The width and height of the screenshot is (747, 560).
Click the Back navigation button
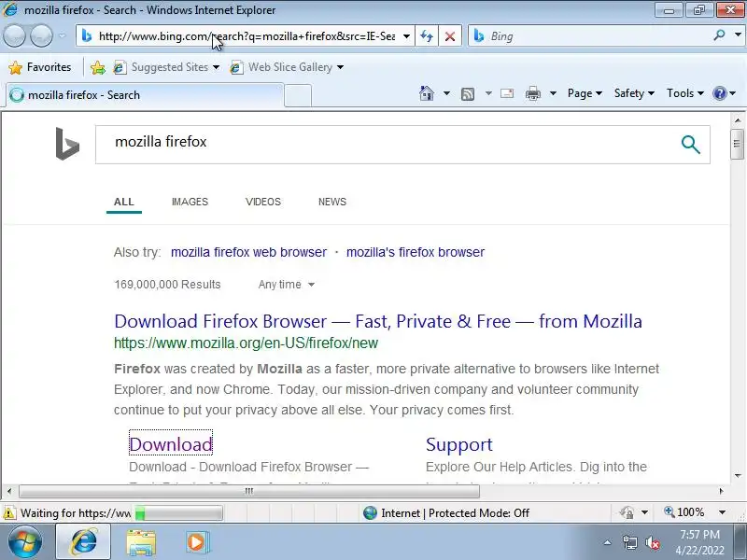(14, 35)
